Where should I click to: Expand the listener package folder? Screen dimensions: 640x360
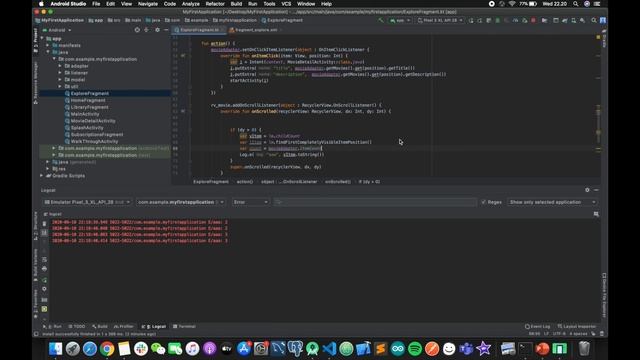60,73
